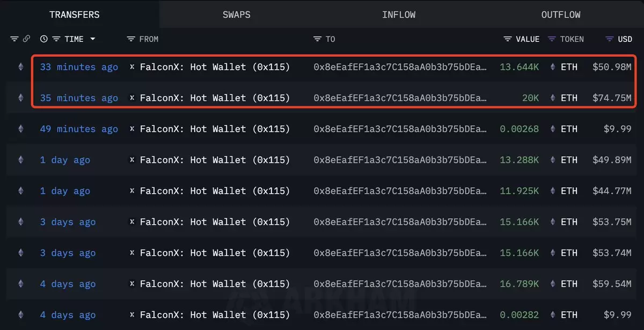Image resolution: width=644 pixels, height=330 pixels.
Task: Open the '4 days ago' link for 0.00282
Action: 68,315
